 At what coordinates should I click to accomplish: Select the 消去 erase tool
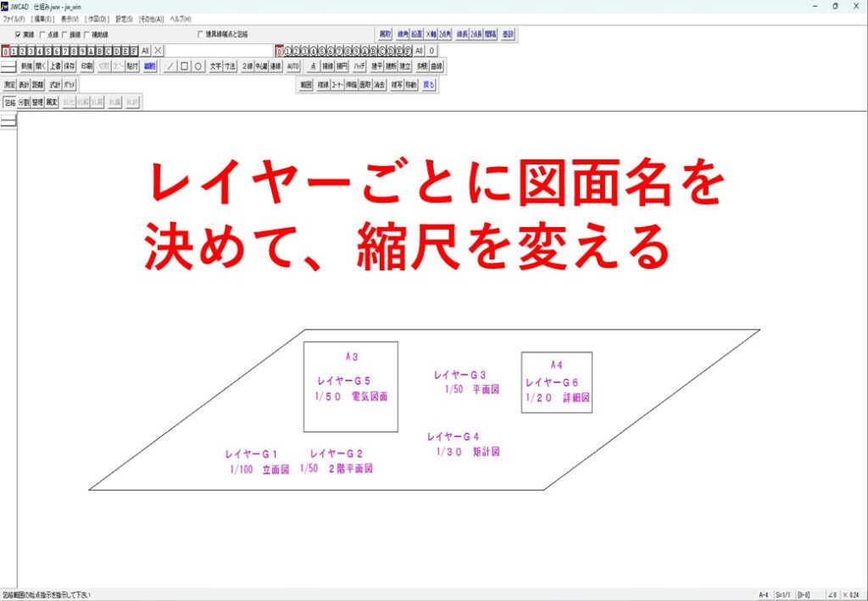click(x=379, y=85)
